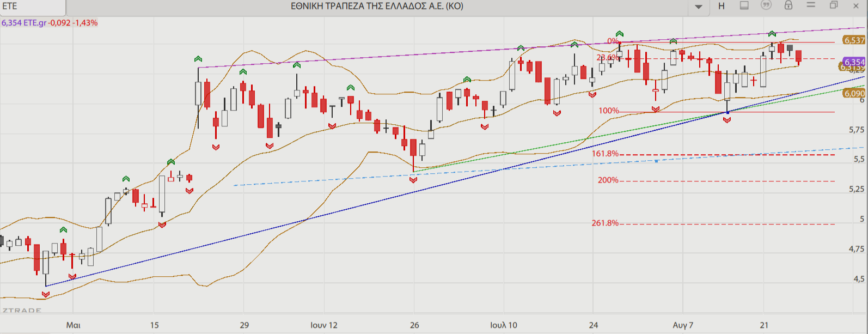Click the 6,090 lower band price tag

pos(853,94)
